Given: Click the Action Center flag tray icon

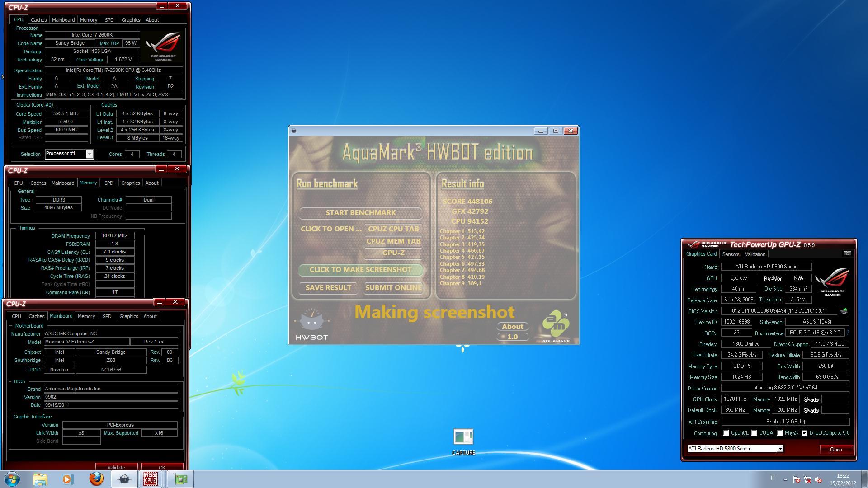Looking at the screenshot, I should (797, 479).
